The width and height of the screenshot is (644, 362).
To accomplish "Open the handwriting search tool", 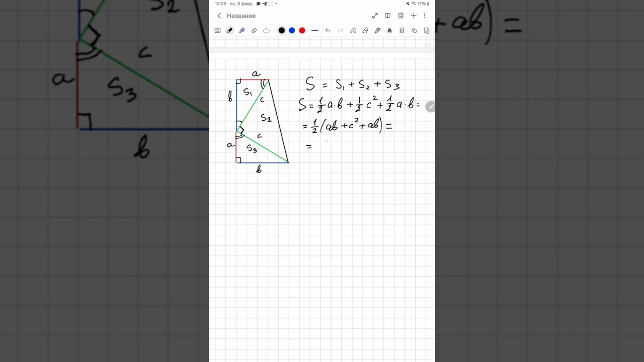I will pyautogui.click(x=353, y=31).
